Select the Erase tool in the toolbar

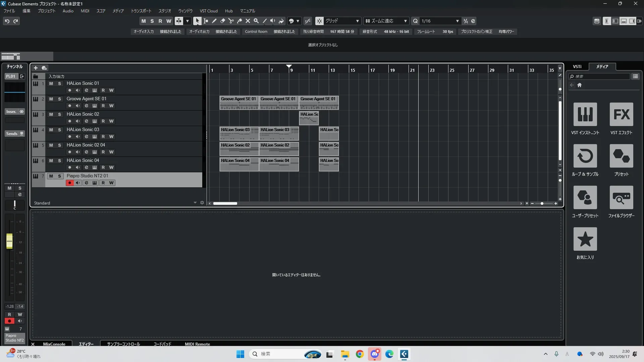pos(223,21)
